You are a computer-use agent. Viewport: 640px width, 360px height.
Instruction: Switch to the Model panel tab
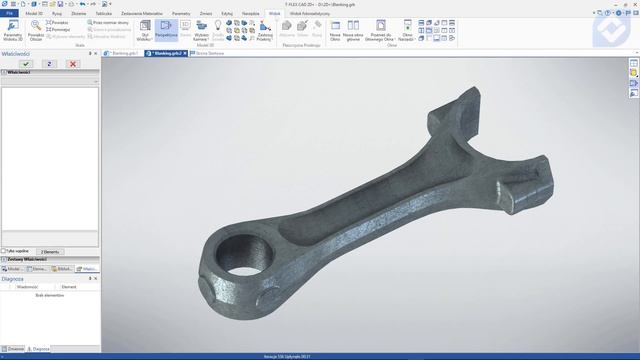(12, 269)
